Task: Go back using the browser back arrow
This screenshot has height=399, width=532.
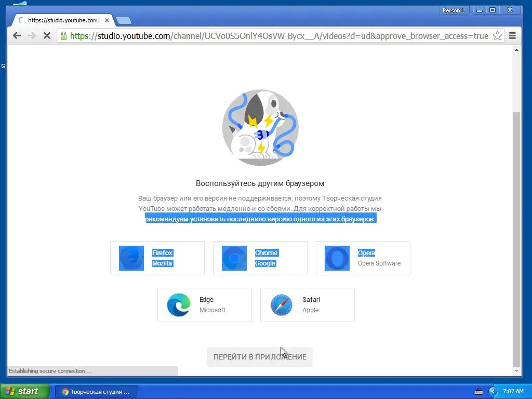Action: (x=17, y=36)
